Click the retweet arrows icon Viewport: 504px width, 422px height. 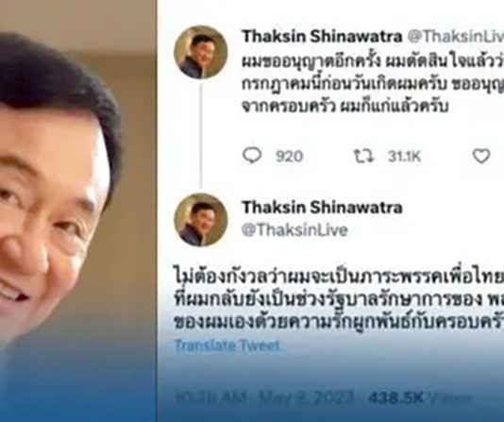point(363,156)
